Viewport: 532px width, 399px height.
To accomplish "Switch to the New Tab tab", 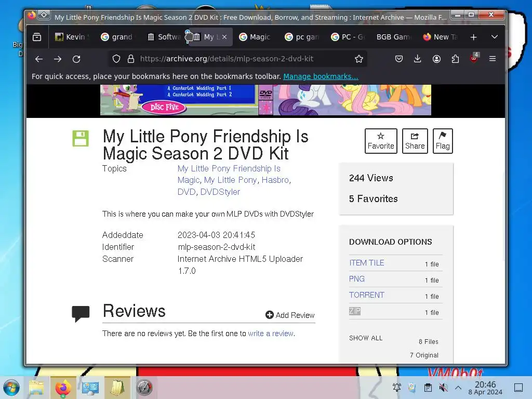I will point(441,37).
